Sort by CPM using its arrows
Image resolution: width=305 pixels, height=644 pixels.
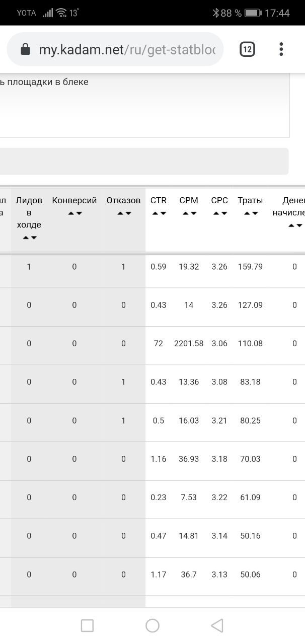(189, 213)
